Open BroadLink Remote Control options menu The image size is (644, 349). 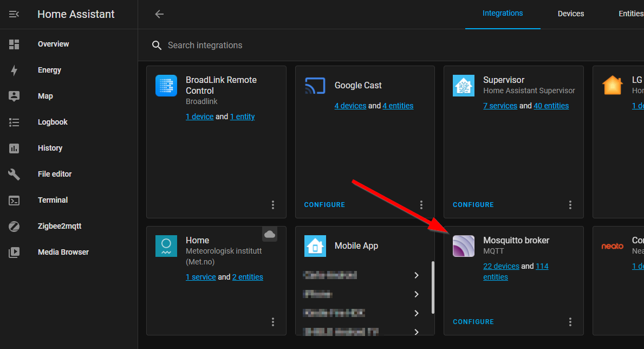[273, 205]
